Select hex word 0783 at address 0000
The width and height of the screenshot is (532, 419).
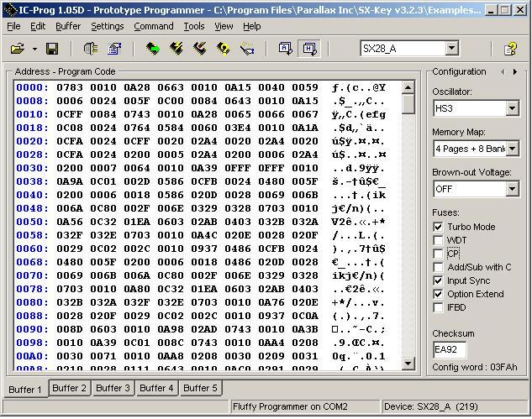coord(70,87)
